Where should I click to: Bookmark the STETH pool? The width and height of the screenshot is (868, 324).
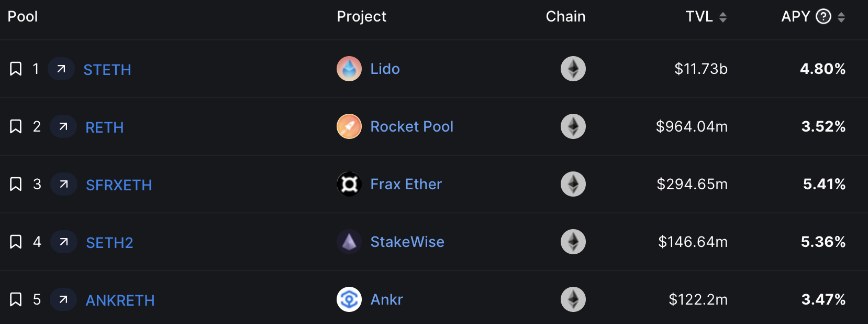16,69
